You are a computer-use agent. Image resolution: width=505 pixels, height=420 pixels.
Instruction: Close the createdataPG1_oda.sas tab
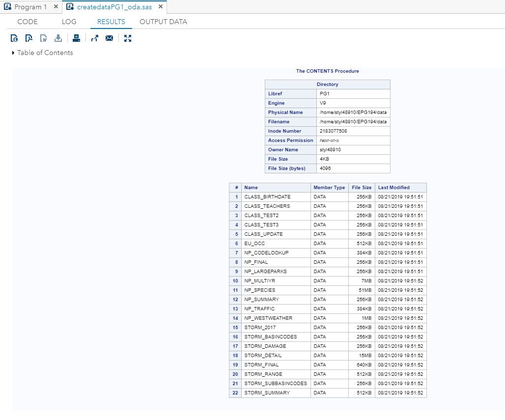160,7
